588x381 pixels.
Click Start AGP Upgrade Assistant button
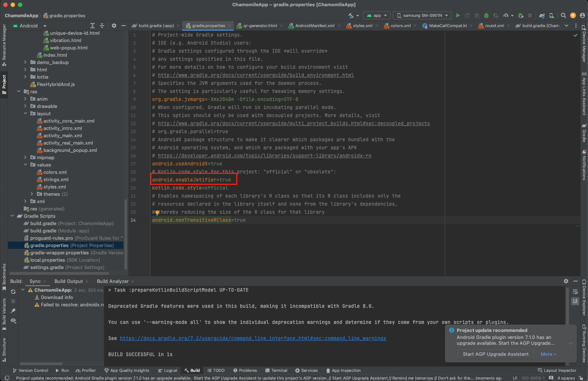pos(495,354)
